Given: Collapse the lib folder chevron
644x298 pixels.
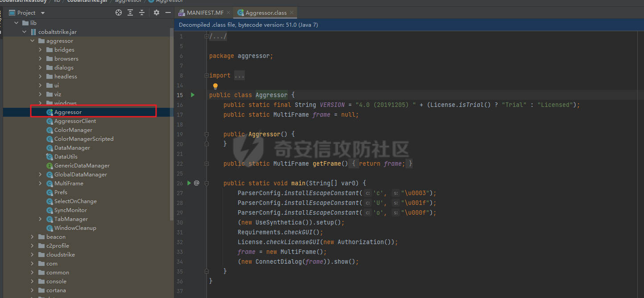Looking at the screenshot, I should pyautogui.click(x=17, y=23).
